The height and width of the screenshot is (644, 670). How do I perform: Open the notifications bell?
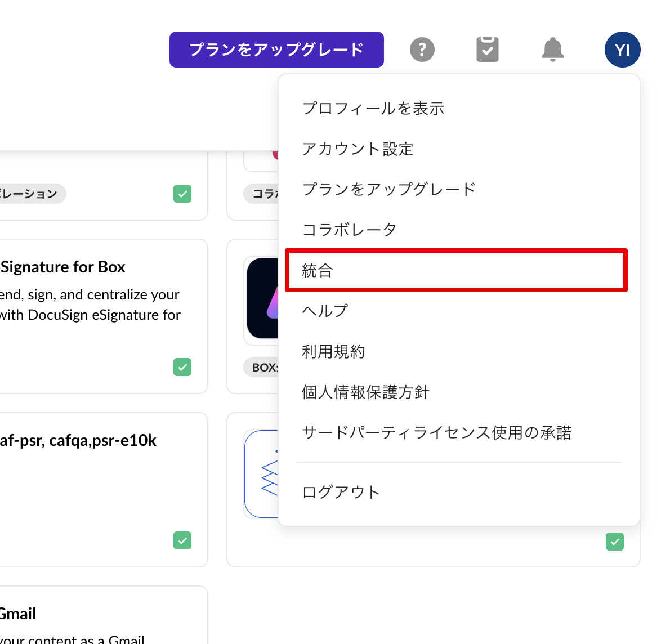pyautogui.click(x=552, y=50)
